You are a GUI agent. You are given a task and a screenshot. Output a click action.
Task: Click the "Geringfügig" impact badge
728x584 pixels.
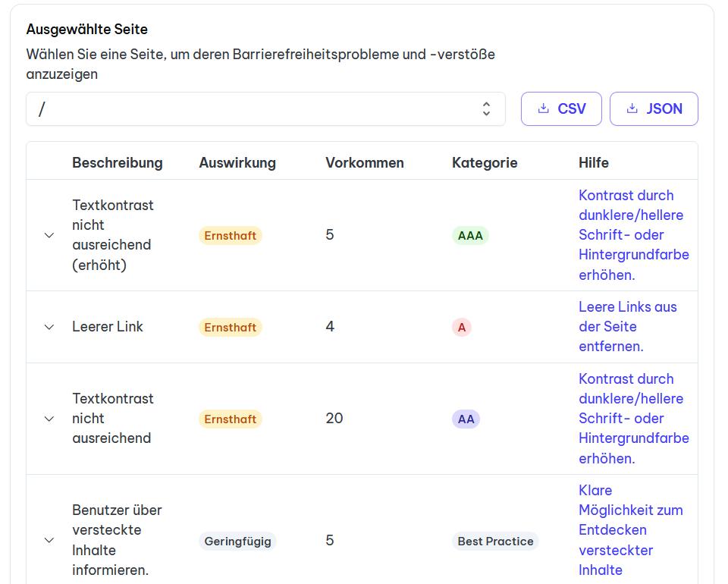(x=237, y=542)
